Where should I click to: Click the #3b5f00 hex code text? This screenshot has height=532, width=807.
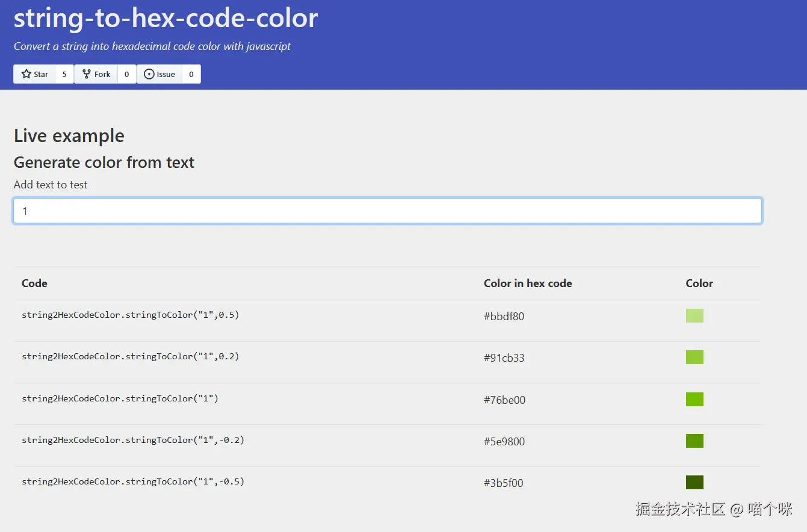pos(504,483)
